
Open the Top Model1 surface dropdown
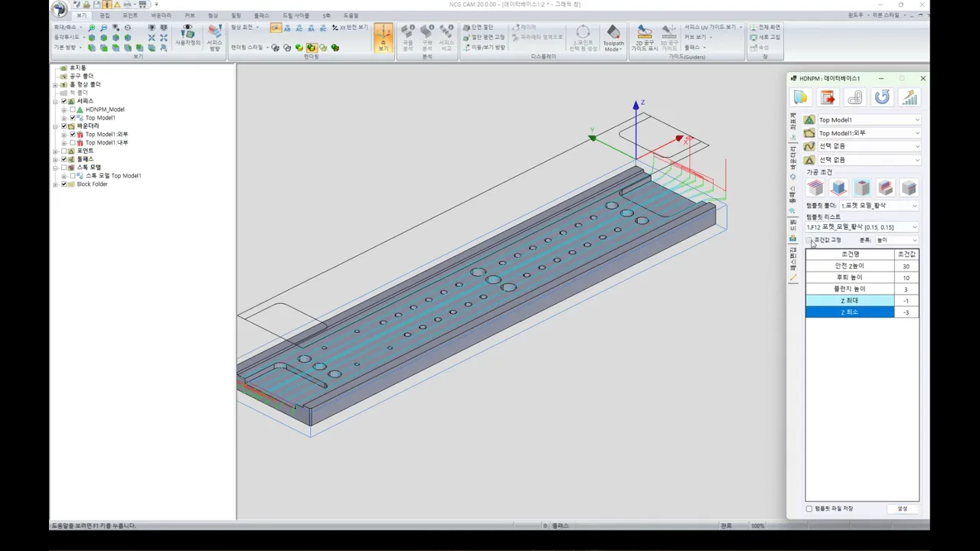868,120
